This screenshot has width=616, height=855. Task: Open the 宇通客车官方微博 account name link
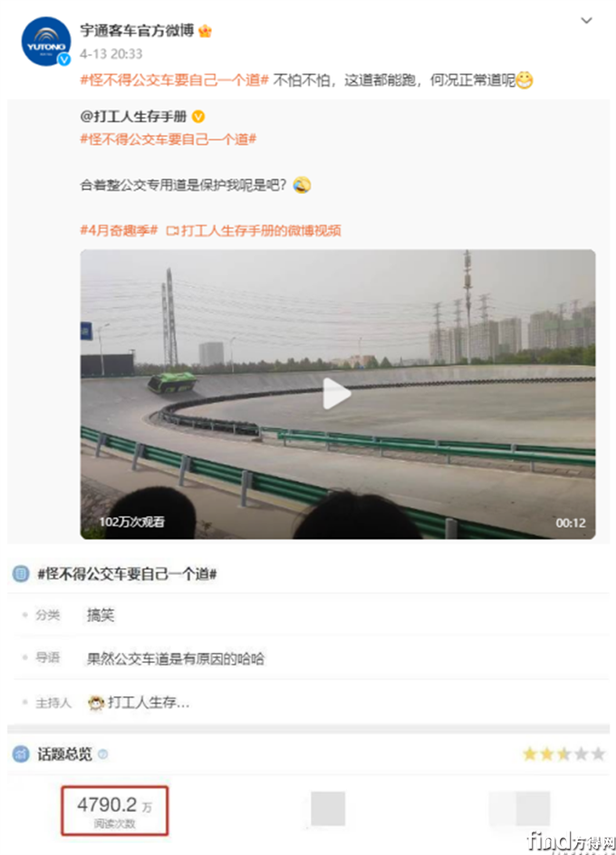click(137, 31)
